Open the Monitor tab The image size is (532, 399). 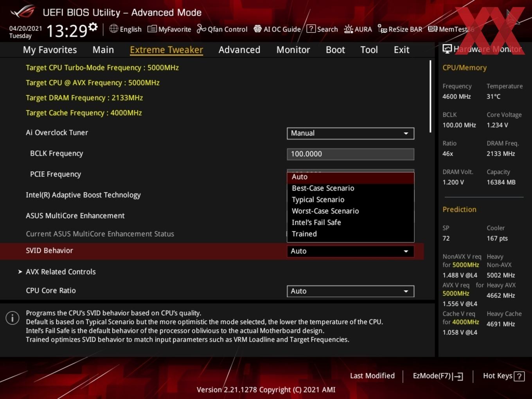pos(293,50)
